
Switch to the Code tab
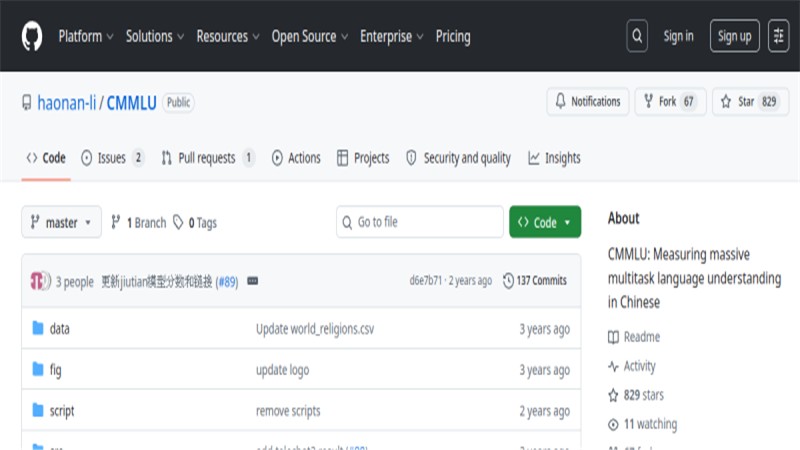[x=46, y=158]
